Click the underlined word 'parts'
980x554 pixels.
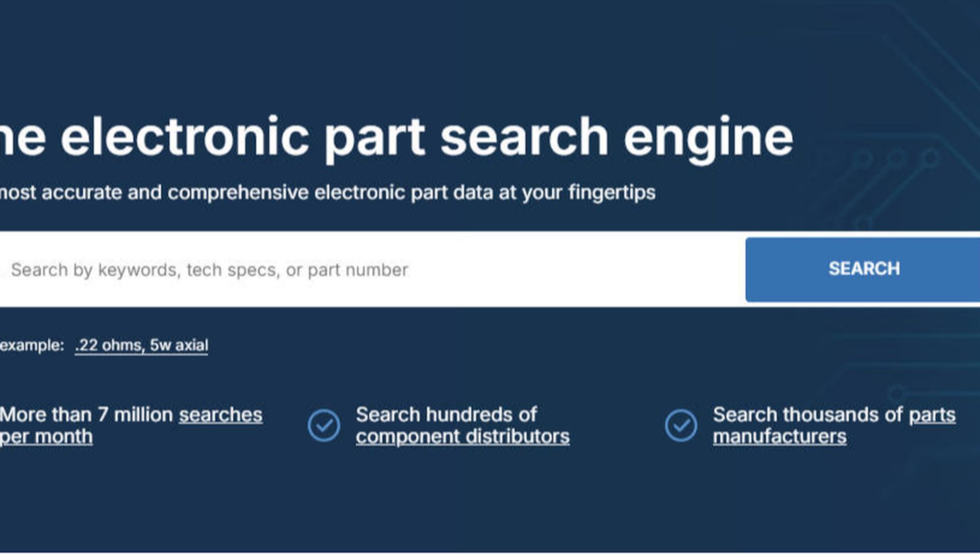click(932, 415)
